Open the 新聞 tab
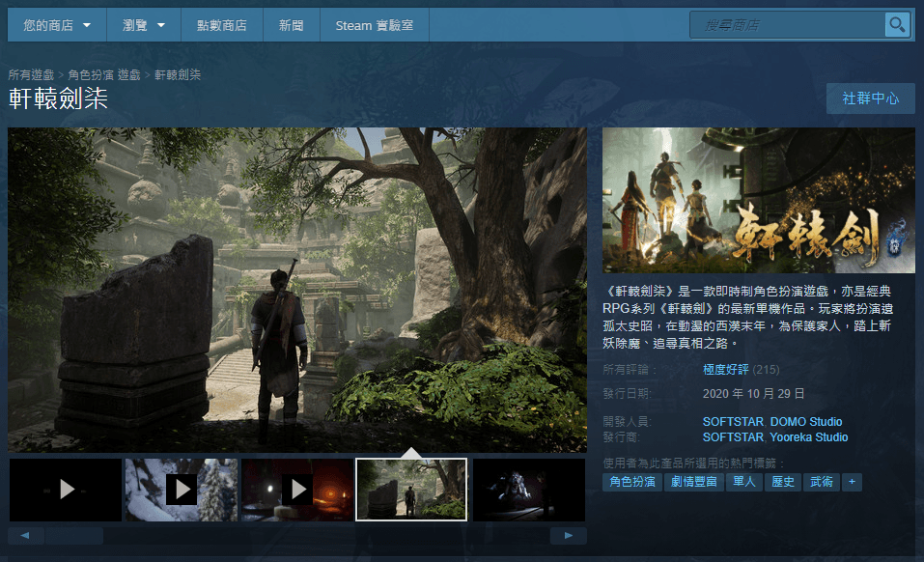This screenshot has width=924, height=562. pos(292,25)
